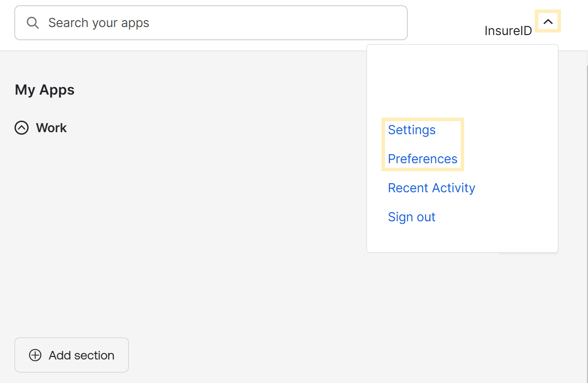Open Settings from the account menu
The height and width of the screenshot is (383, 588).
[412, 130]
